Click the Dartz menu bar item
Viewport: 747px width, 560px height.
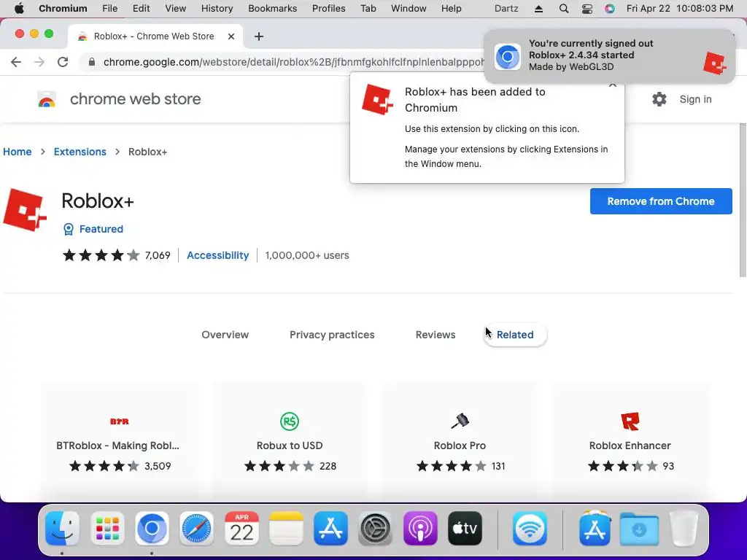click(506, 9)
